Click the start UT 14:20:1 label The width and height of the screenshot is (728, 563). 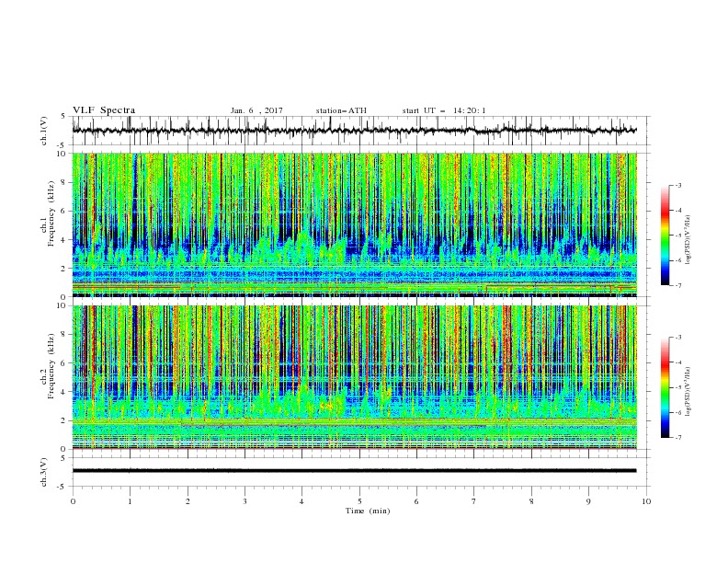tap(444, 110)
